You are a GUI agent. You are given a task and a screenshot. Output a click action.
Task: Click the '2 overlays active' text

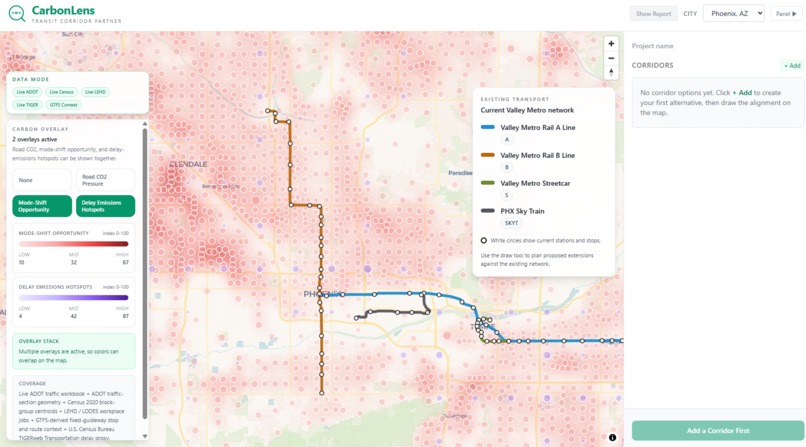pyautogui.click(x=34, y=139)
